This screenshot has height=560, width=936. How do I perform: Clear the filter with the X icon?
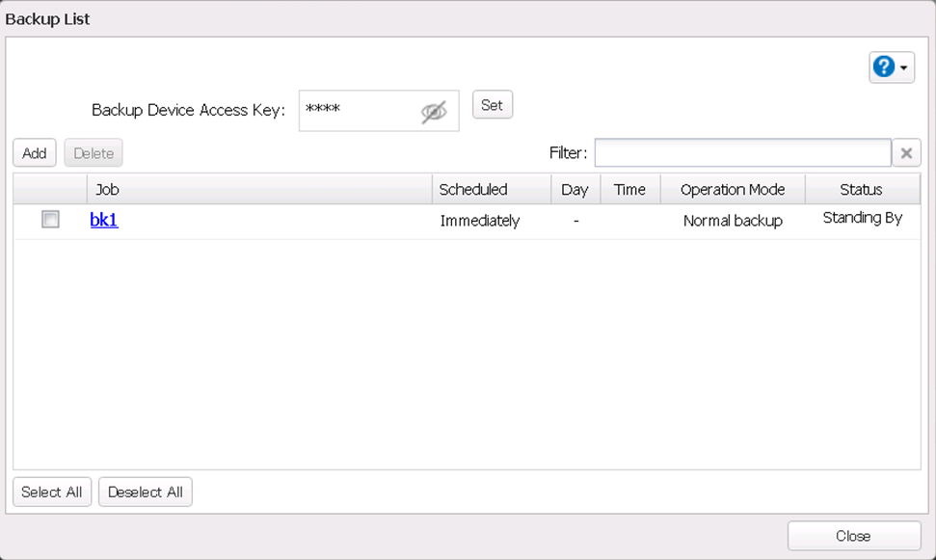coord(906,153)
